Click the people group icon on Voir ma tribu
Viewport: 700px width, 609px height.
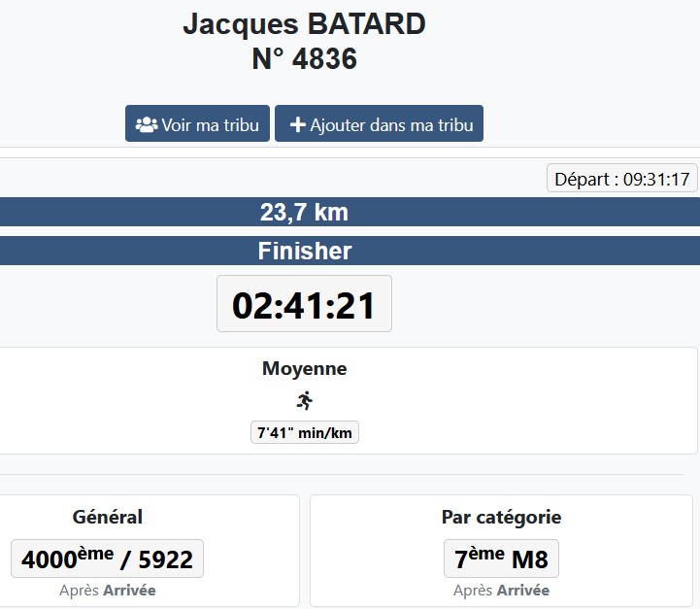click(x=147, y=125)
